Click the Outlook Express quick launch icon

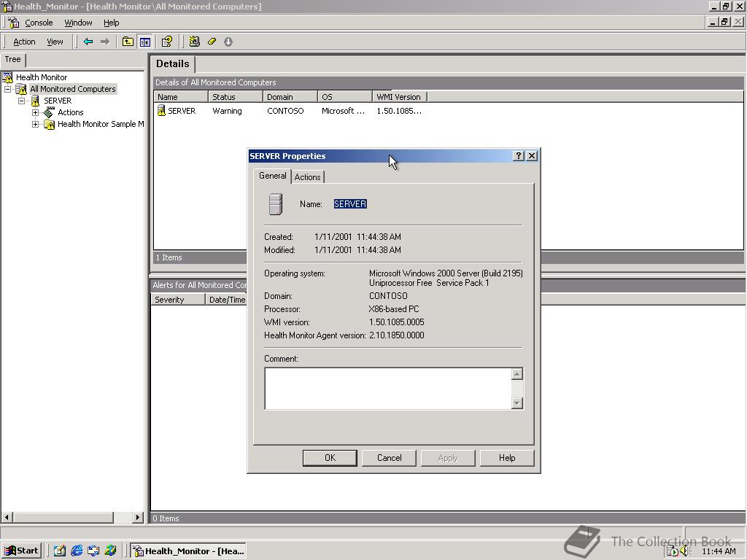[x=93, y=551]
